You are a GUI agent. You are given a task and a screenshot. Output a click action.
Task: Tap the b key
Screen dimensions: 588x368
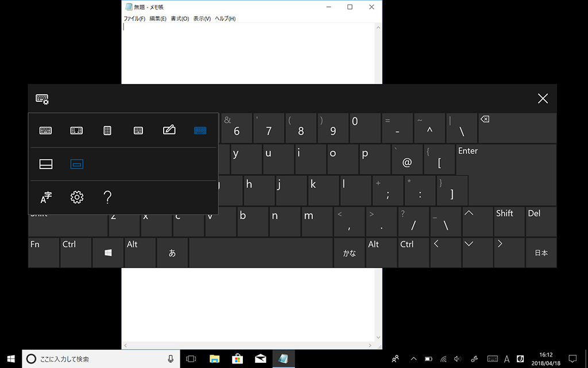[253, 221]
